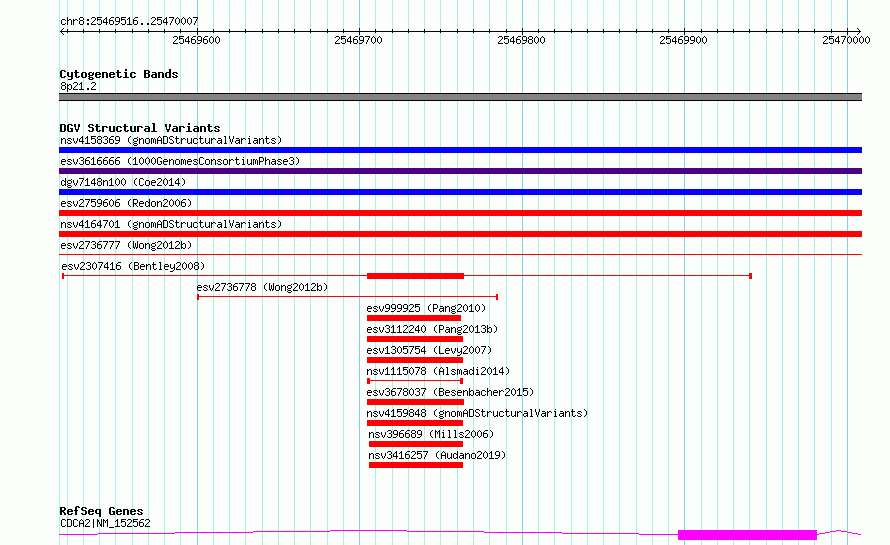Image resolution: width=890 pixels, height=545 pixels.
Task: Click the DGV Structural Variants track title
Action: (140, 128)
